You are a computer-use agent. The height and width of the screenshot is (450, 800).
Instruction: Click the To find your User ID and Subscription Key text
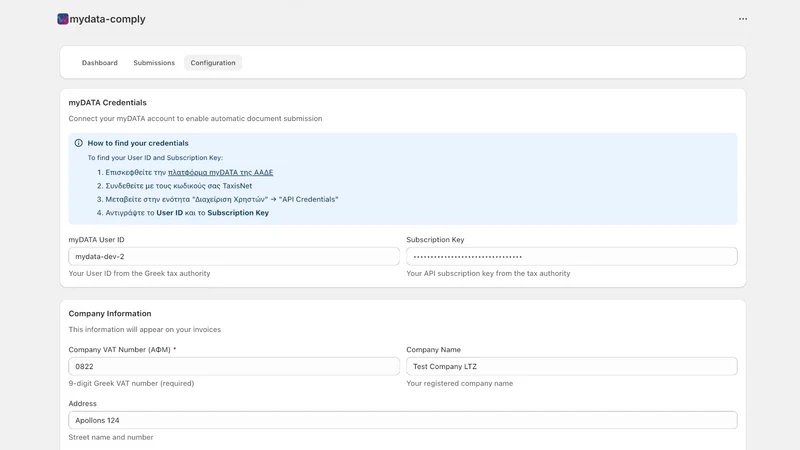155,158
